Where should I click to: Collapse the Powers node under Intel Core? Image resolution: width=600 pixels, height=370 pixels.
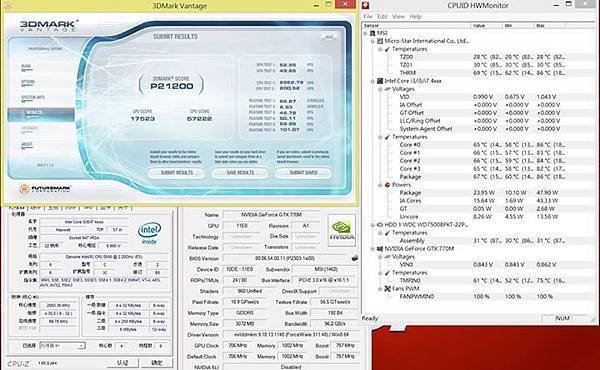click(x=380, y=185)
